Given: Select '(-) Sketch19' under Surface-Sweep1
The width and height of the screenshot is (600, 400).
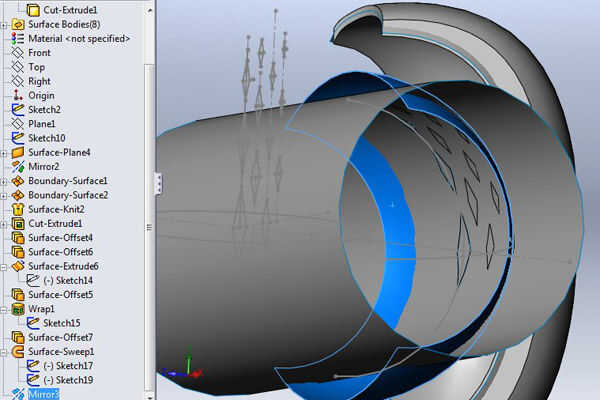Looking at the screenshot, I should [60, 380].
